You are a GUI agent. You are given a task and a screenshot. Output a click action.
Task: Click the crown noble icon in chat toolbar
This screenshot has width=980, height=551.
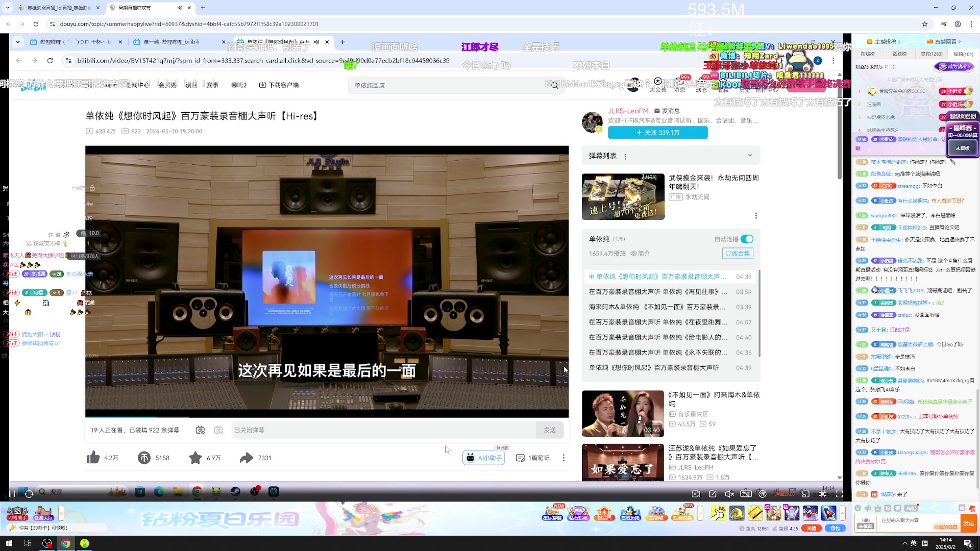click(x=878, y=508)
